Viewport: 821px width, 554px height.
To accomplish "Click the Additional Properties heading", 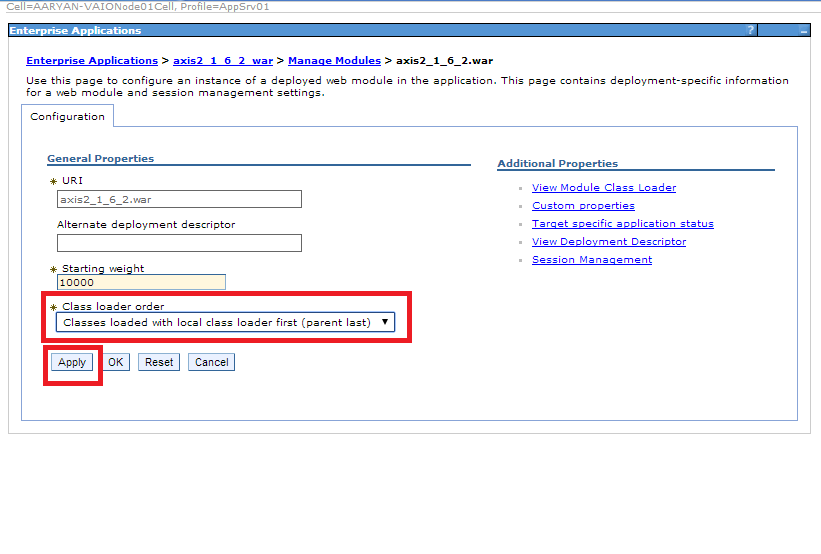I will 558,163.
